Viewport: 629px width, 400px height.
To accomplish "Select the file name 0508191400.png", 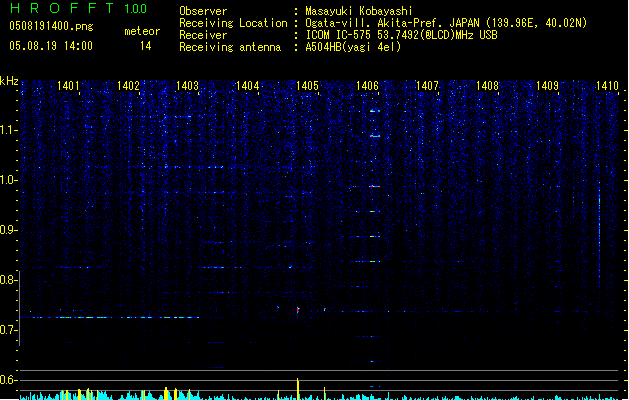I will (51, 27).
